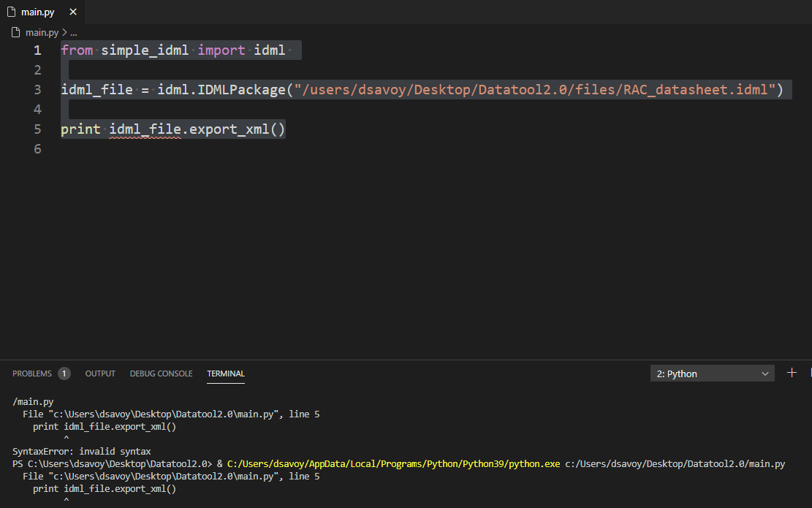Click the PS prompt path in terminal
The height and width of the screenshot is (508, 812).
coord(112,463)
